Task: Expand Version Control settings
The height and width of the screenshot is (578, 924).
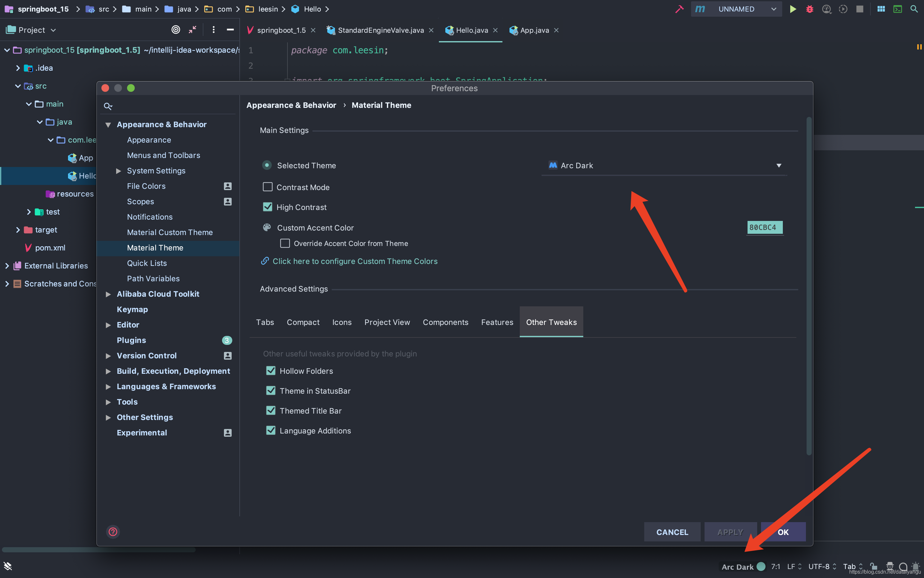Action: [108, 356]
